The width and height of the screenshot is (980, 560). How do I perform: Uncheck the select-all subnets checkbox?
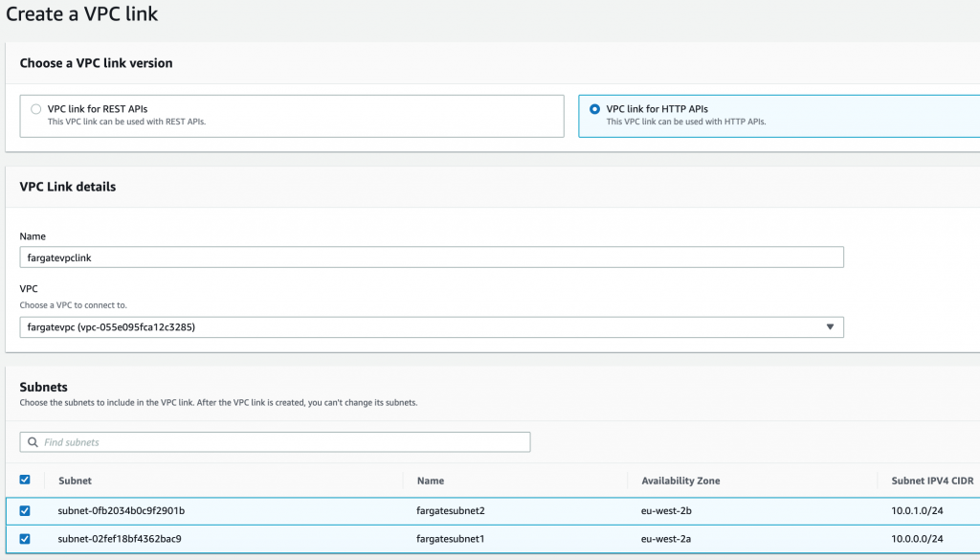point(25,480)
